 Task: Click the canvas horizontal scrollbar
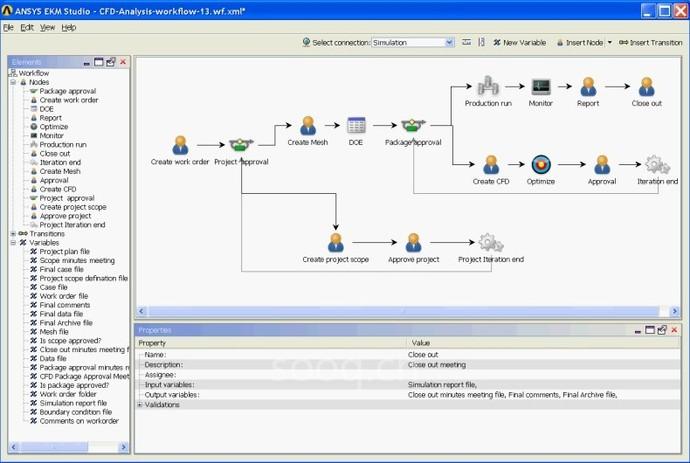(400, 312)
